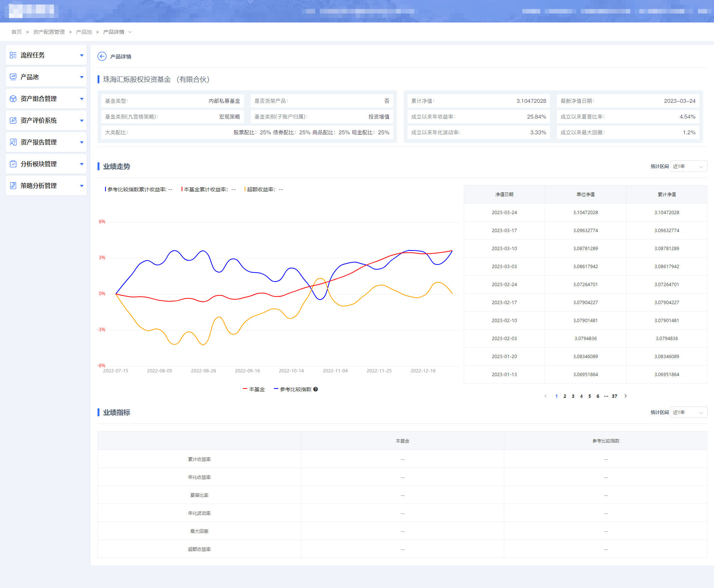The width and height of the screenshot is (714, 588).
Task: Click the 参考比较指数 column header in 业绩指标
Action: point(606,441)
